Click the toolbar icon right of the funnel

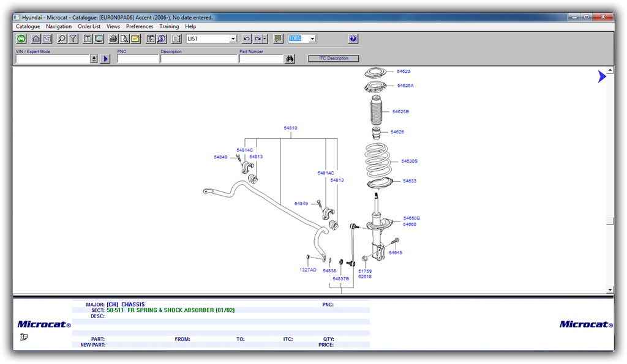(88, 39)
